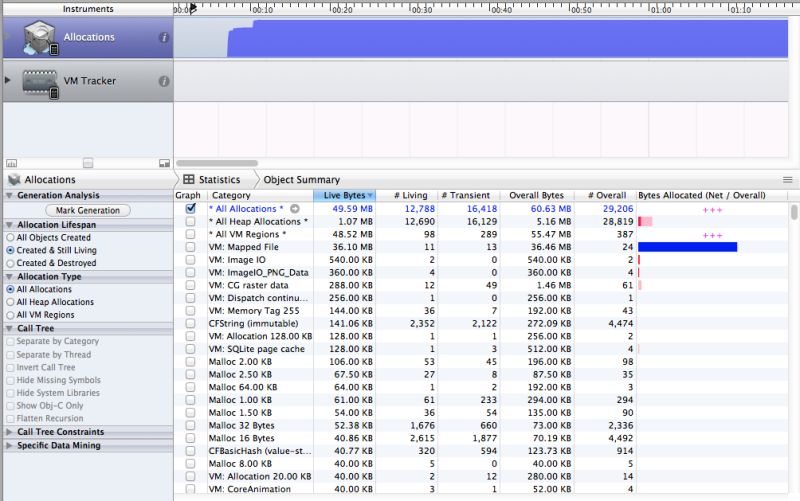
Task: Expand the Specific Data Mining section
Action: tap(9, 445)
